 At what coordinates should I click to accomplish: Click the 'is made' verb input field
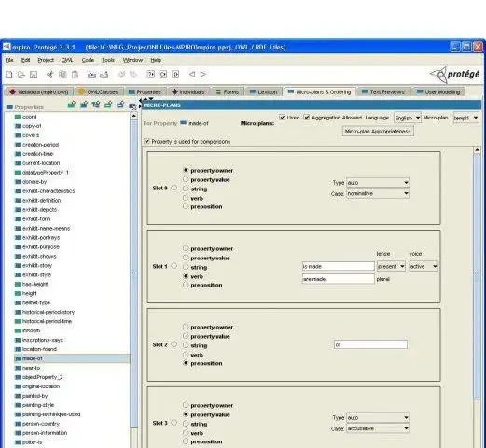coord(339,266)
